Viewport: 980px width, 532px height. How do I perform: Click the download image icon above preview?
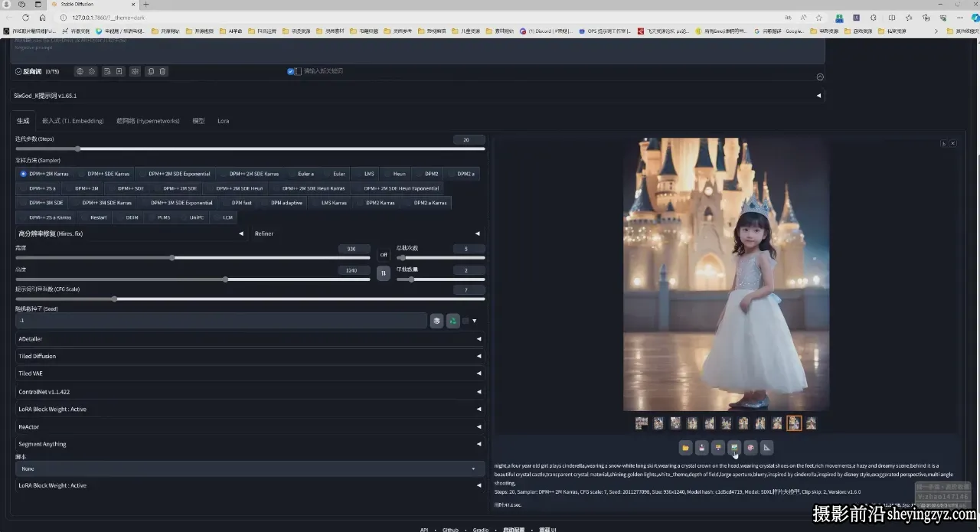[x=943, y=143]
